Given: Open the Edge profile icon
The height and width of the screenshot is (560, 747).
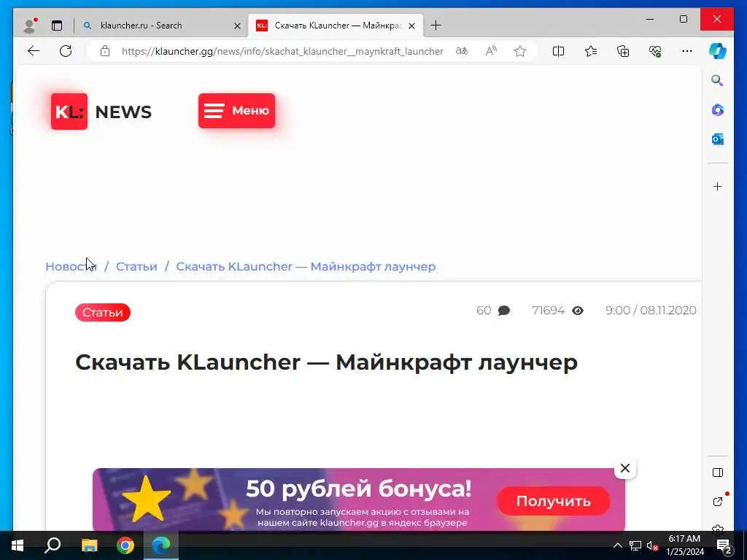Looking at the screenshot, I should (x=30, y=26).
